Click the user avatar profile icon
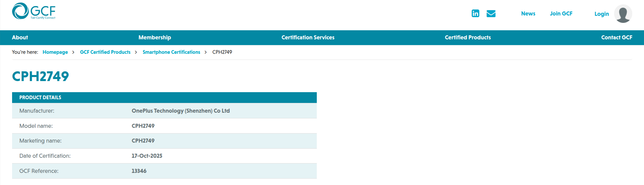This screenshot has height=185, width=644. (x=623, y=14)
